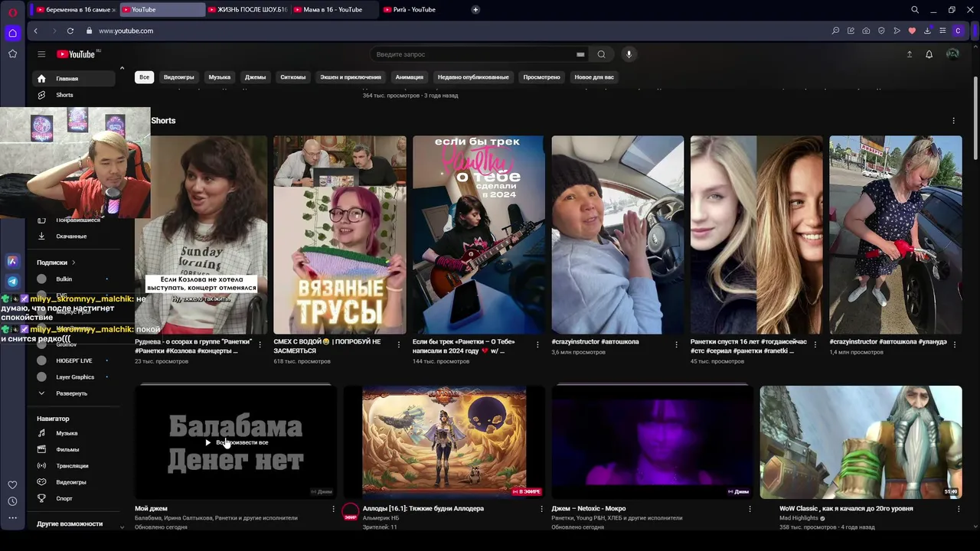Select Экшен и приключения chip
Image resolution: width=980 pixels, height=551 pixels.
[351, 77]
